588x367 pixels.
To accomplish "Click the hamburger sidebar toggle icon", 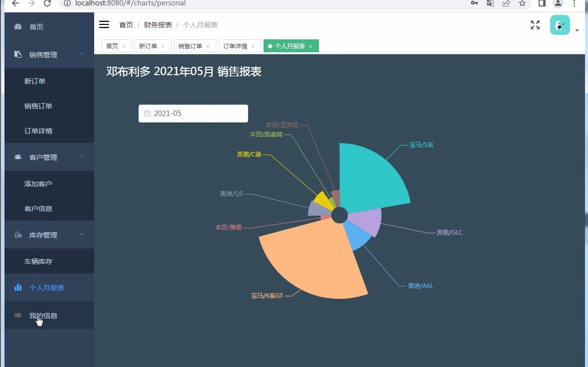I will point(104,25).
